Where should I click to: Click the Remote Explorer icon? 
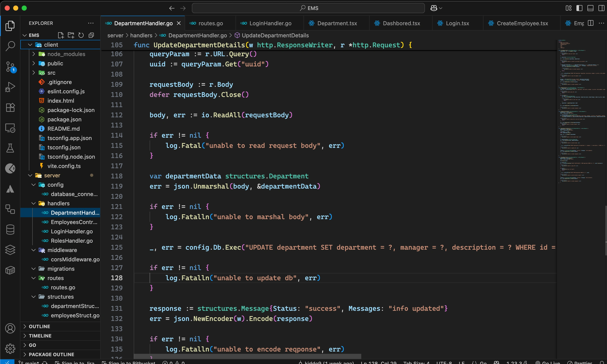tap(10, 128)
